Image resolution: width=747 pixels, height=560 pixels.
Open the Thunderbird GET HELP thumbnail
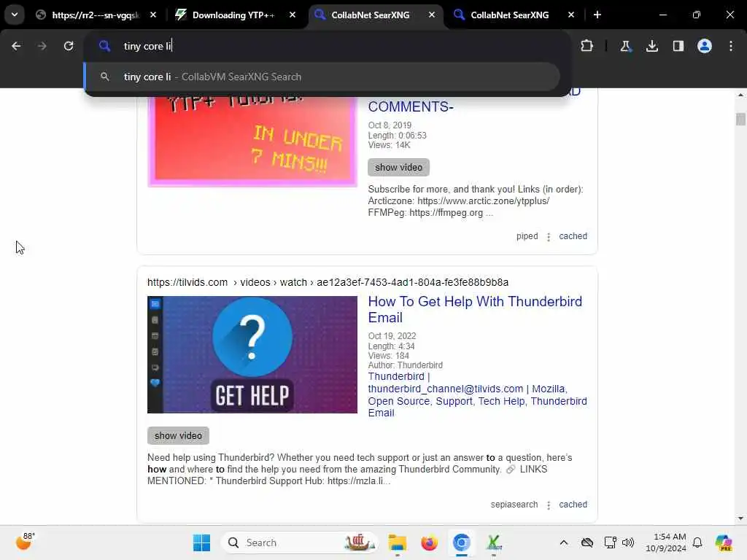[x=252, y=354]
